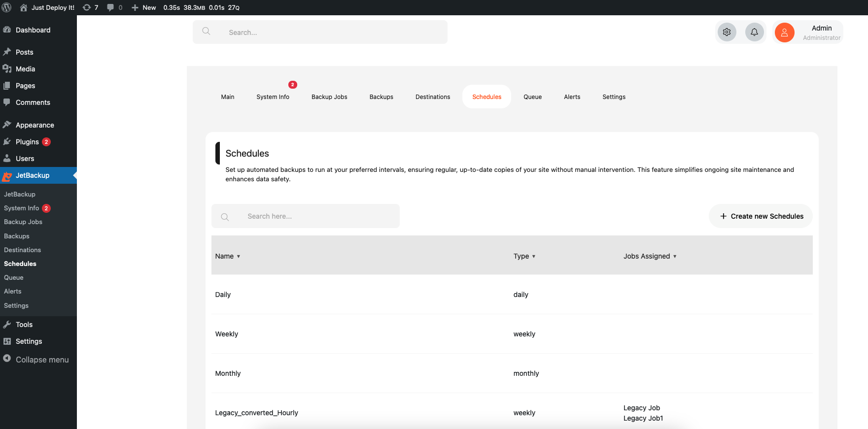Image resolution: width=868 pixels, height=429 pixels.
Task: Sort by Type column arrow
Action: [x=533, y=257]
